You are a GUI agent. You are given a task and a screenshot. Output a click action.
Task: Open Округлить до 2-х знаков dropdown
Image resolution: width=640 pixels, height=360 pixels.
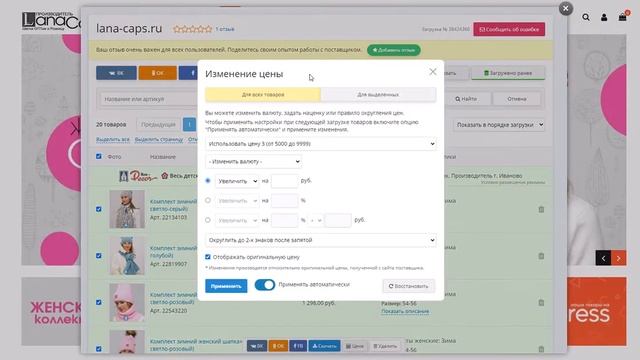pos(321,240)
